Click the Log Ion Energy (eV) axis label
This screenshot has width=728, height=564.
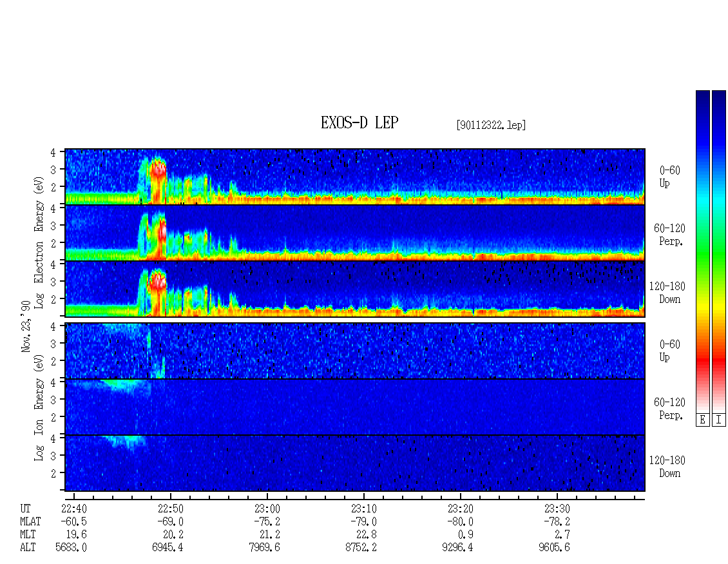(x=39, y=408)
